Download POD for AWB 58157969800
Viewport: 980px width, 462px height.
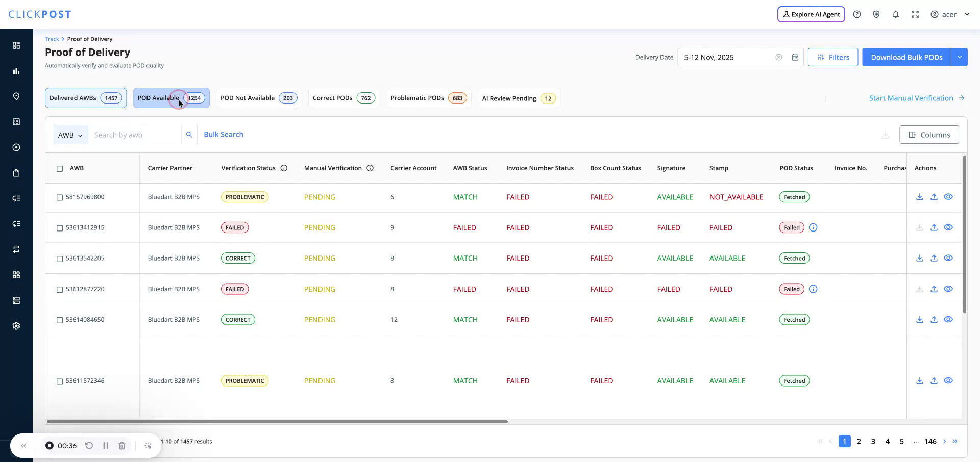(920, 197)
